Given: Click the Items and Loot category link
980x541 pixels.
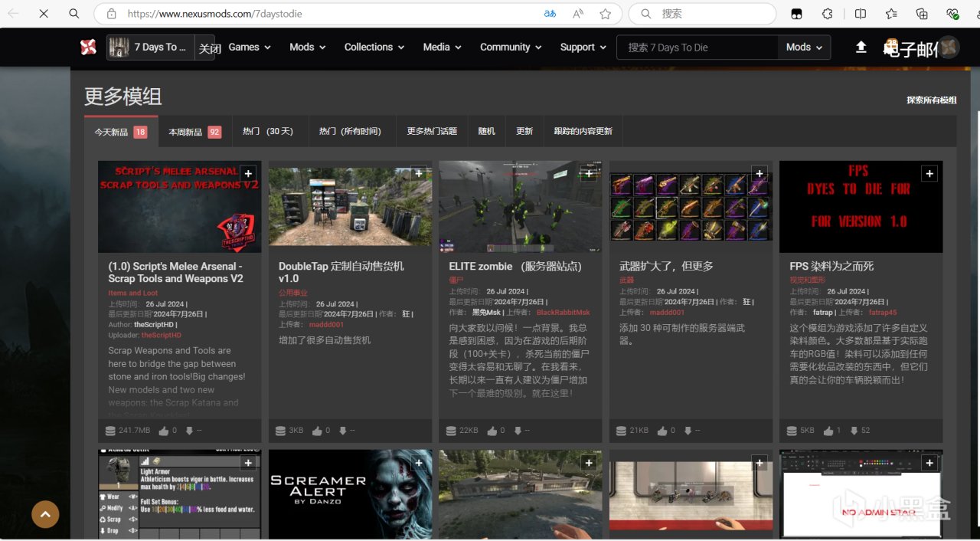Looking at the screenshot, I should pyautogui.click(x=133, y=293).
